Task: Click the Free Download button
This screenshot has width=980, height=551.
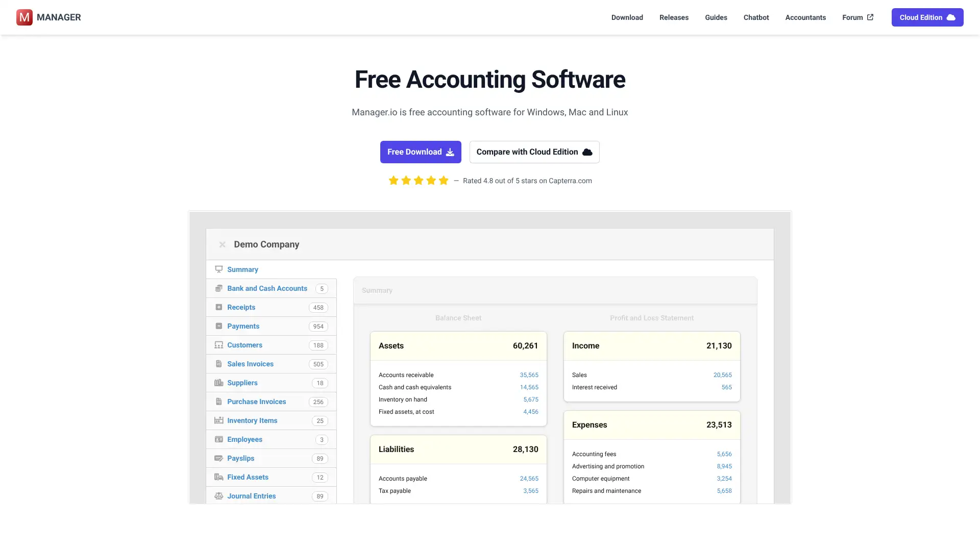Action: click(x=421, y=152)
